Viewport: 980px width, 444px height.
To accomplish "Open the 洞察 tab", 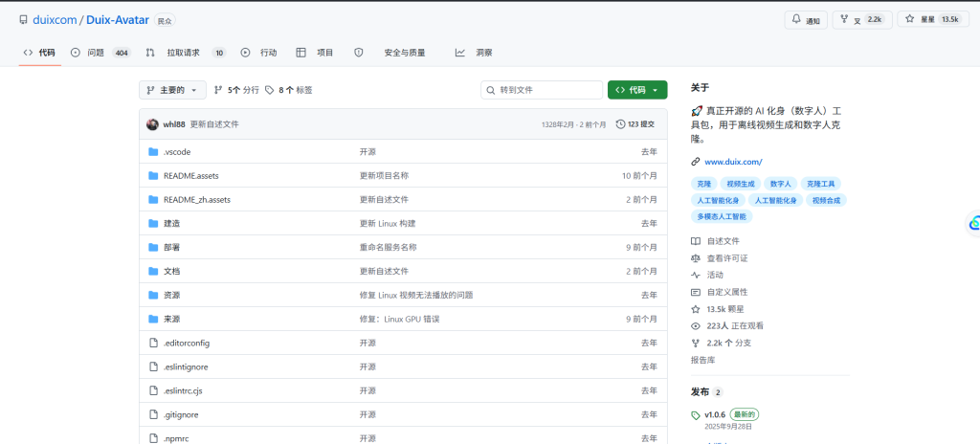I will coord(475,53).
